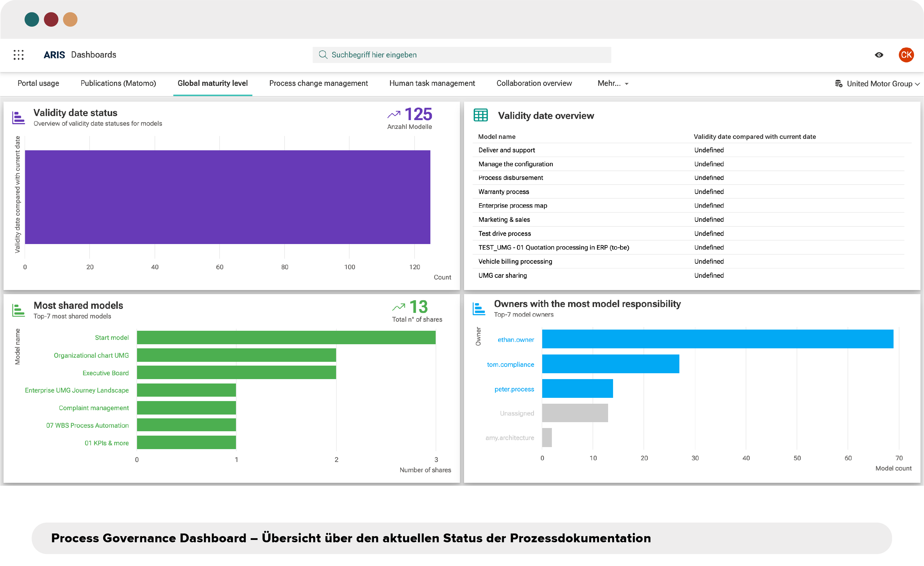Open the CK user avatar menu
This screenshot has width=924, height=566.
[x=906, y=55]
